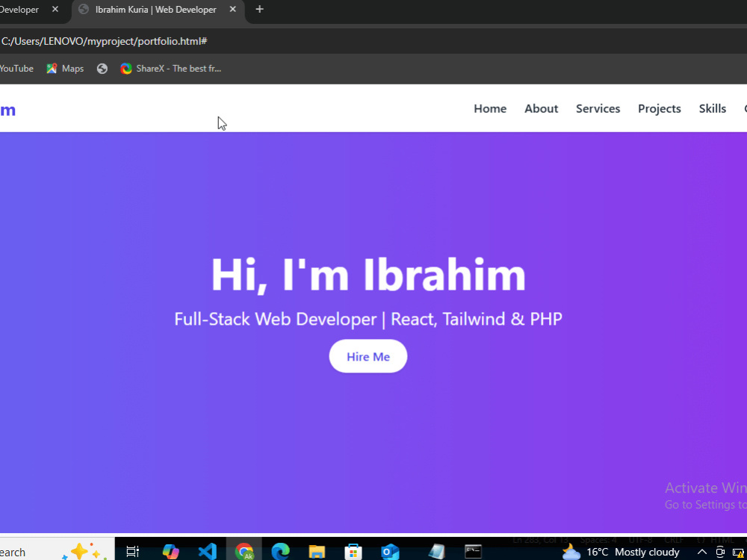This screenshot has width=747, height=560.
Task: Go to the About nav link
Action: coord(541,108)
